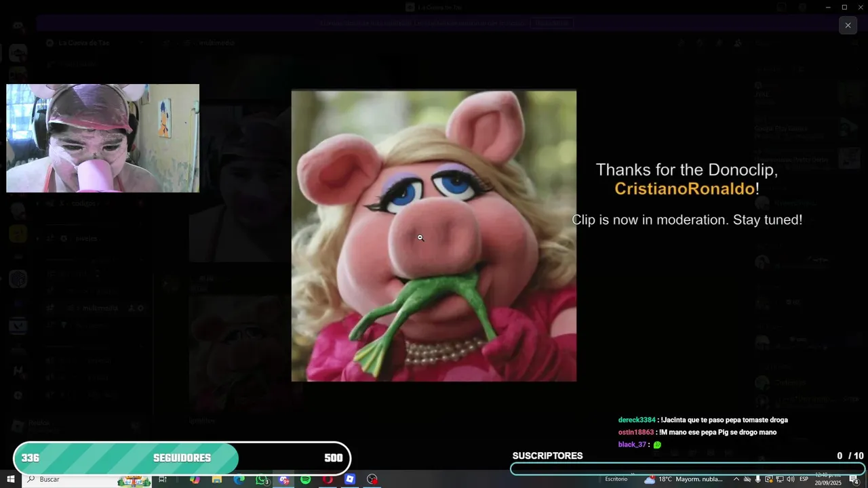Open Spotify from the taskbar
The image size is (868, 488).
click(x=306, y=479)
